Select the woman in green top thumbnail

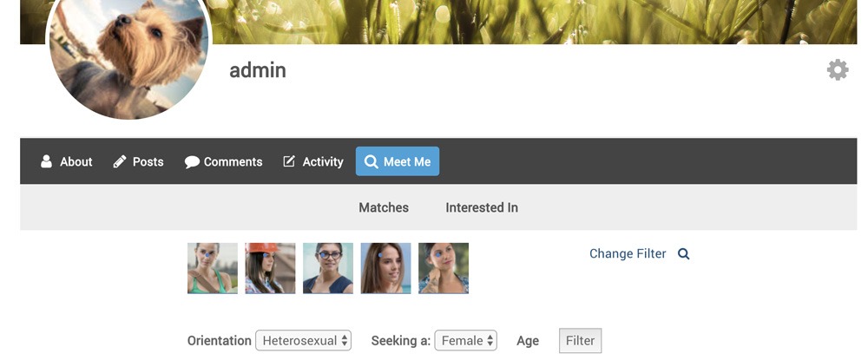point(213,268)
